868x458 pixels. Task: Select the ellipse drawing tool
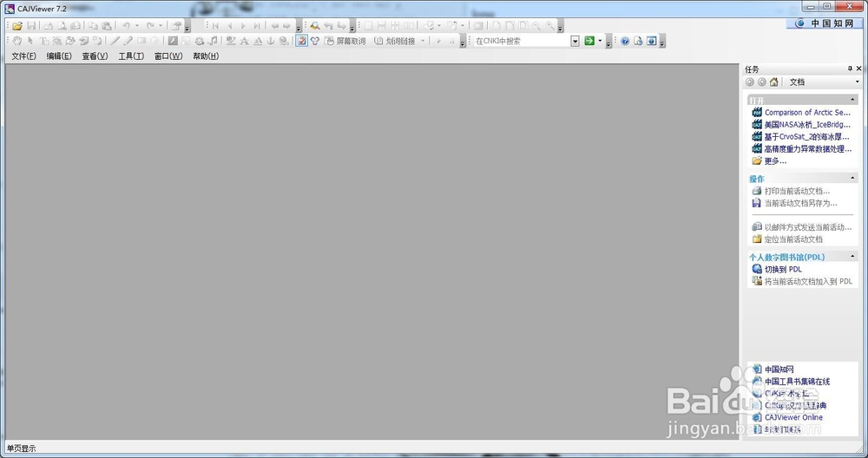(155, 41)
